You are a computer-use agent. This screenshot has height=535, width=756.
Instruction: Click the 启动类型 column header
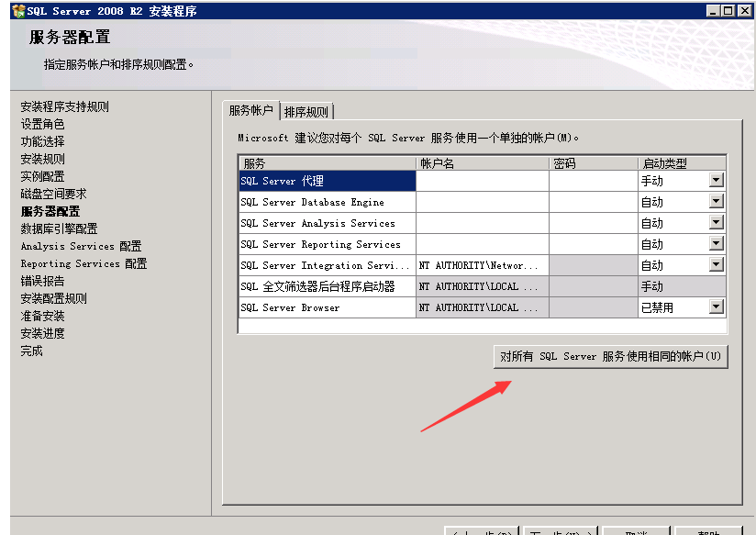point(682,163)
